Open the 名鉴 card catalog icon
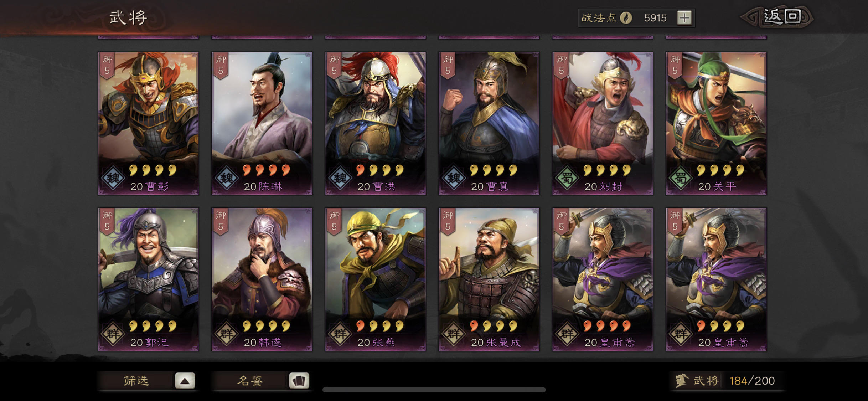 (299, 381)
